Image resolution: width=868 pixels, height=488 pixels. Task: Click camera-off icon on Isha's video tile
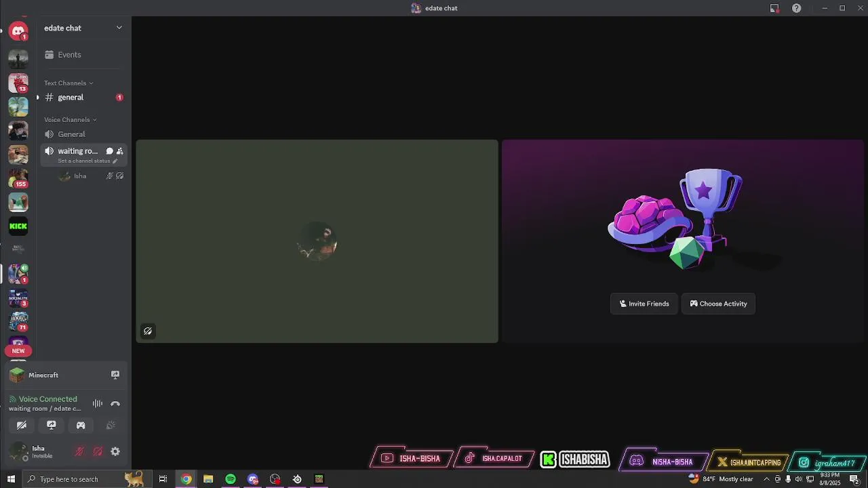tap(148, 331)
